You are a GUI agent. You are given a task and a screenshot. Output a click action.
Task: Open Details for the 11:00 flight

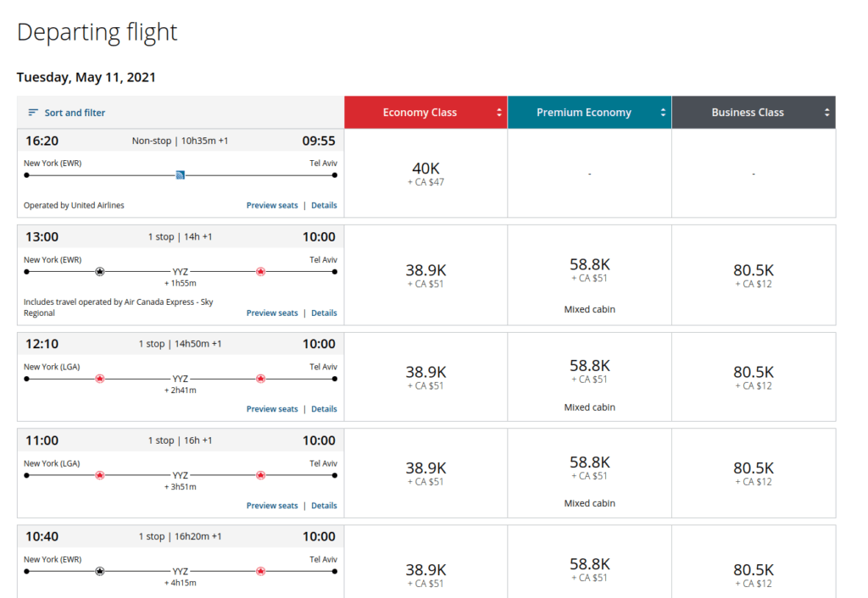[x=324, y=506]
